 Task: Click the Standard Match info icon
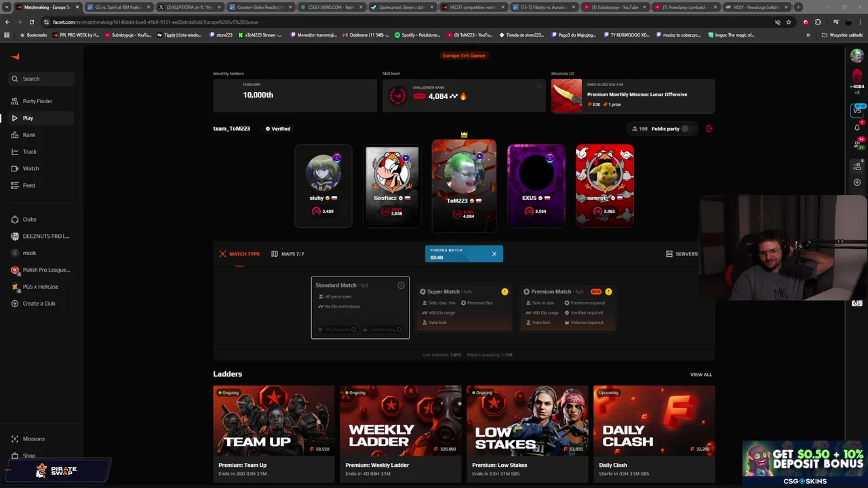[401, 285]
